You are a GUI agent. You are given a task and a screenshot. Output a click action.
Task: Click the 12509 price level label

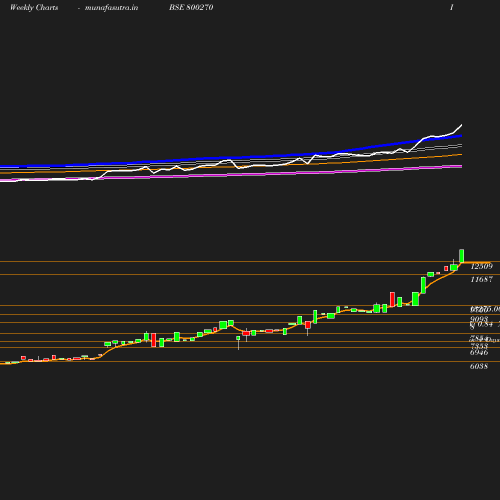click(x=481, y=266)
